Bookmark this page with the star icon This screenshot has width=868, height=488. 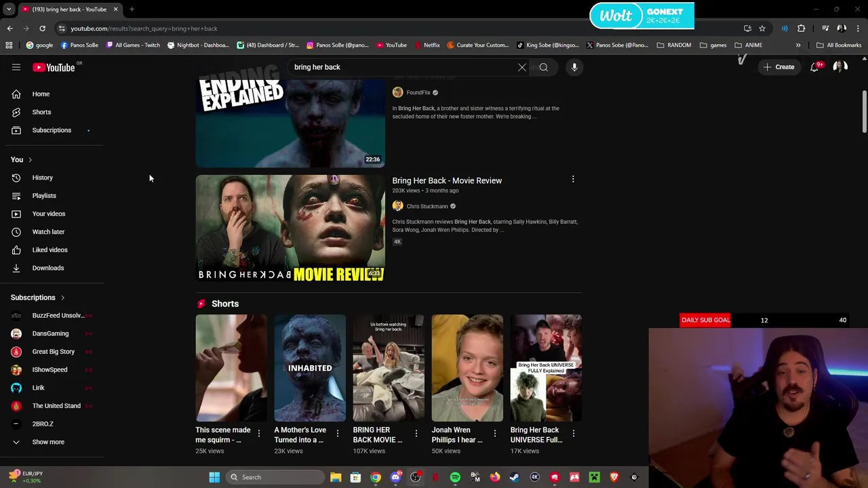point(762,28)
